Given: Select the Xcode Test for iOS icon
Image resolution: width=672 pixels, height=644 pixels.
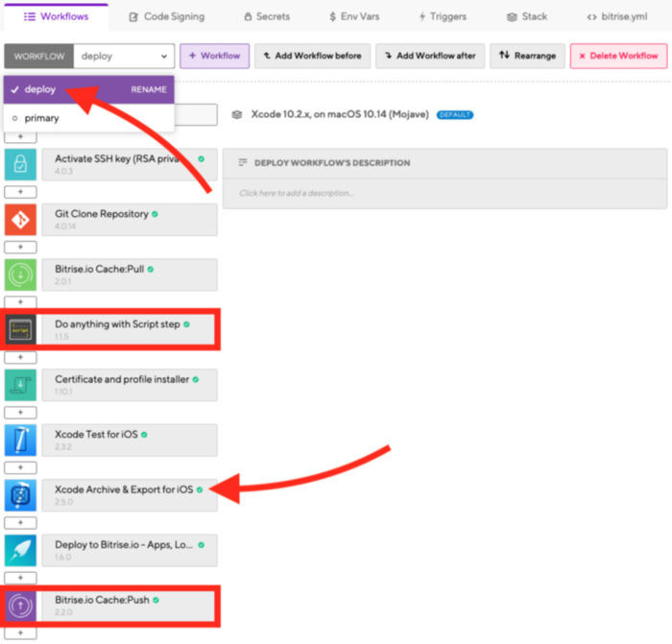Looking at the screenshot, I should [20, 440].
